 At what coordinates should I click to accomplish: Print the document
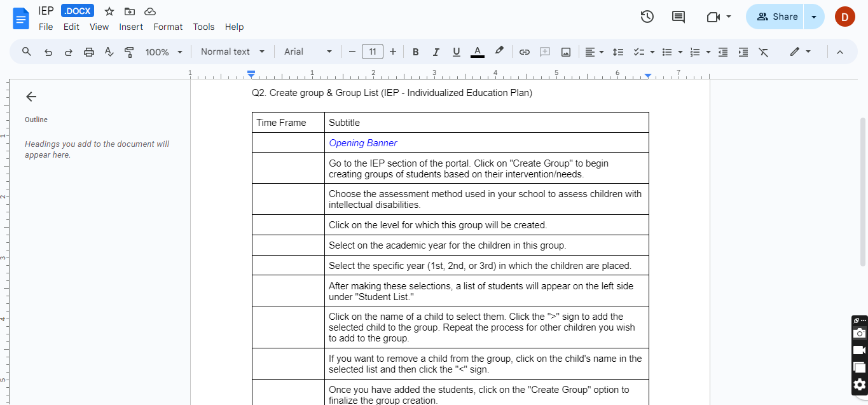point(89,52)
